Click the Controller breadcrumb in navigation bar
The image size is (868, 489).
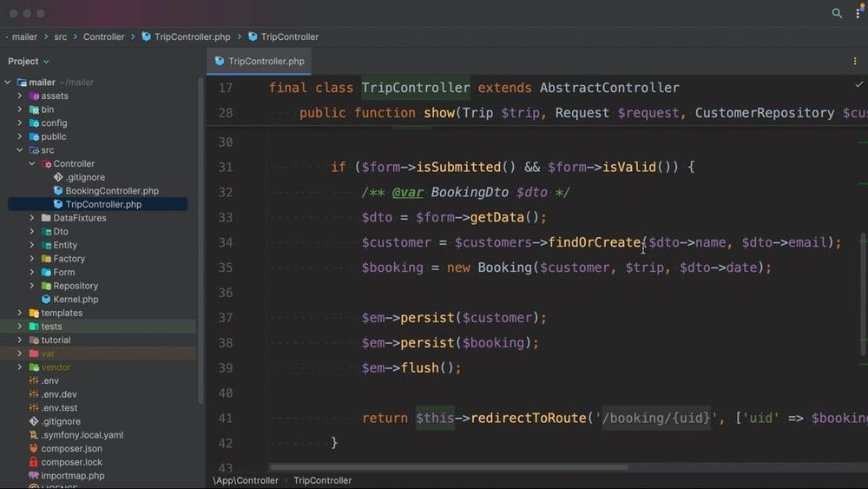[103, 36]
